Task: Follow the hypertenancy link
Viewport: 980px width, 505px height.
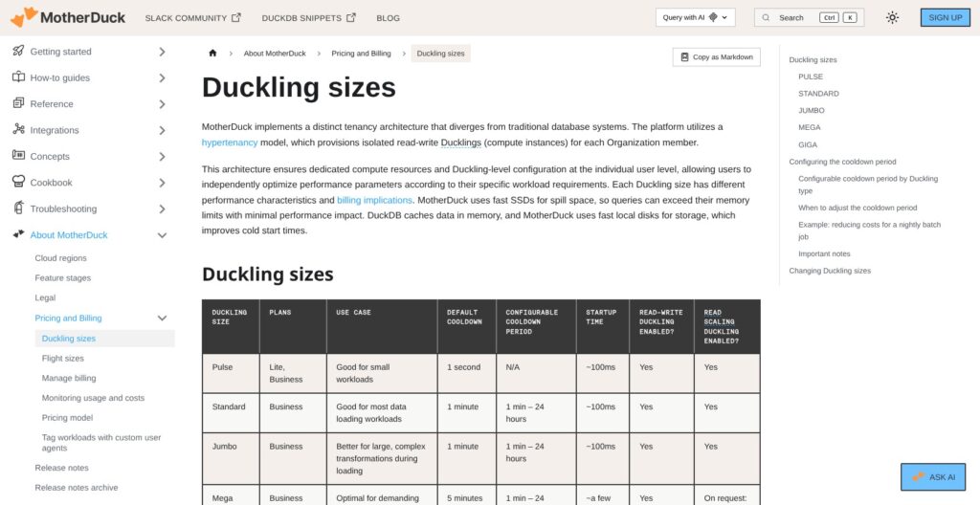Action: point(230,143)
